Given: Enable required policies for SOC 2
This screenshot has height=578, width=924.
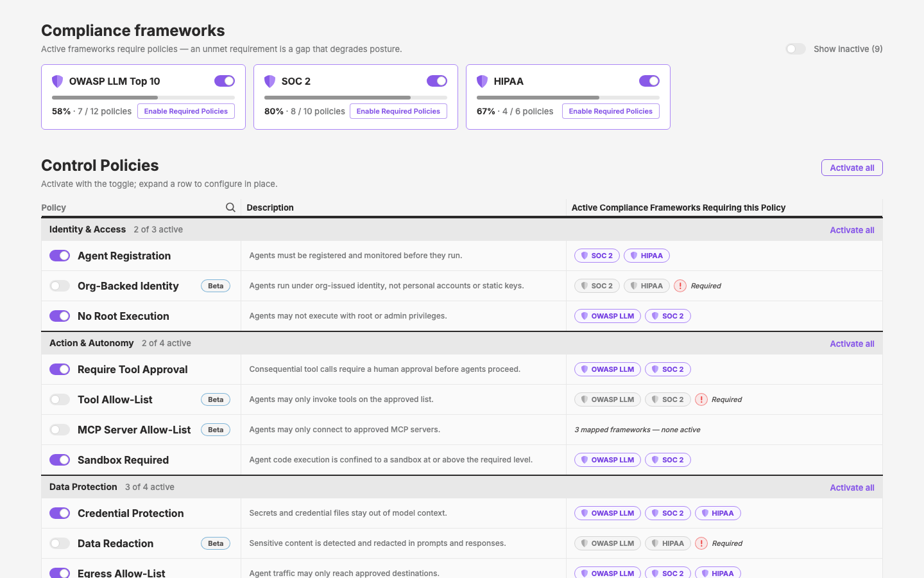Looking at the screenshot, I should tap(398, 111).
